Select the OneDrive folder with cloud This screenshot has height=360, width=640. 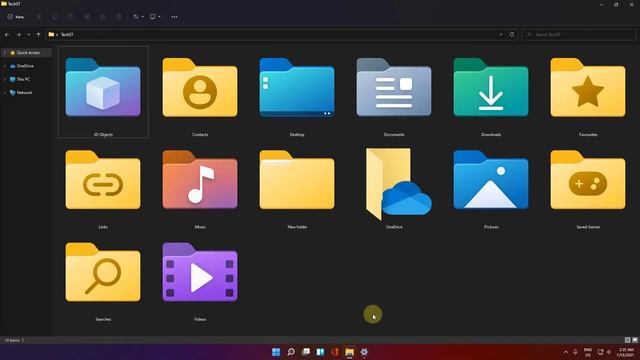tap(398, 183)
